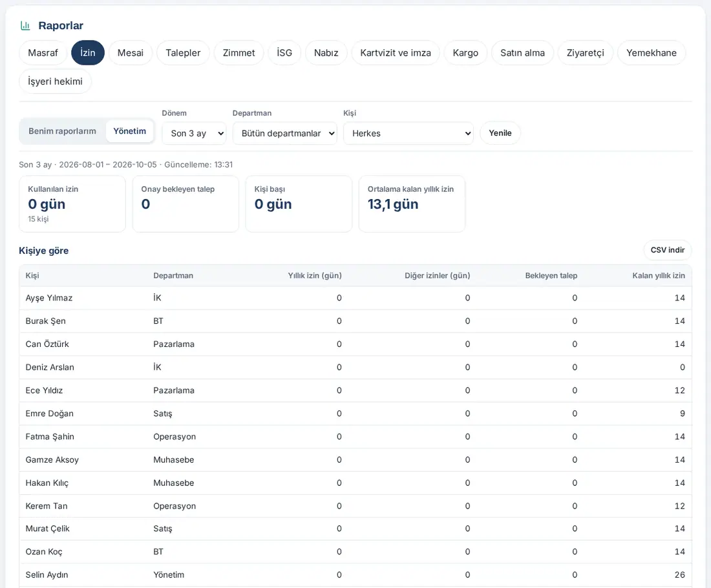
Task: Open the Zimmet tab
Action: click(239, 53)
